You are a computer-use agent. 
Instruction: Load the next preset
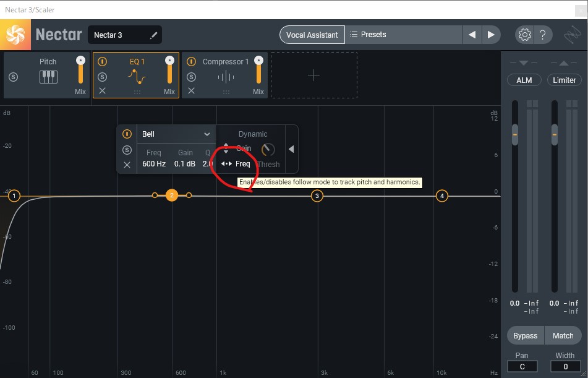(x=491, y=35)
